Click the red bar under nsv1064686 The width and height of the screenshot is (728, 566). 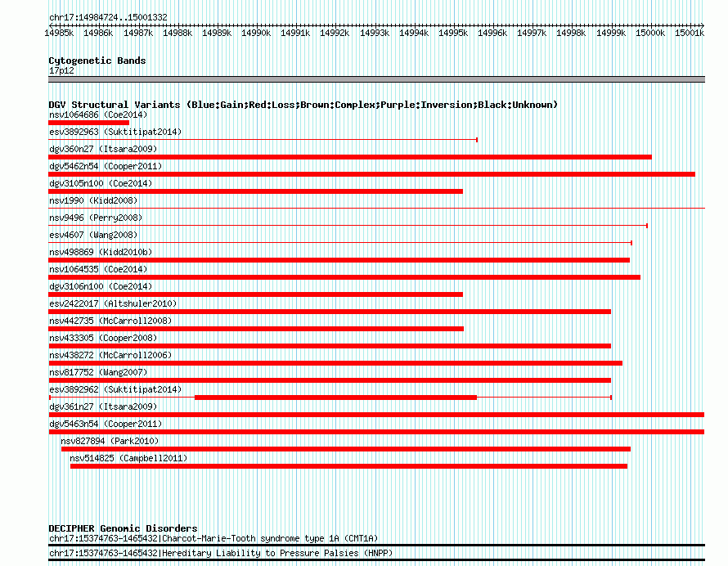tap(88, 123)
